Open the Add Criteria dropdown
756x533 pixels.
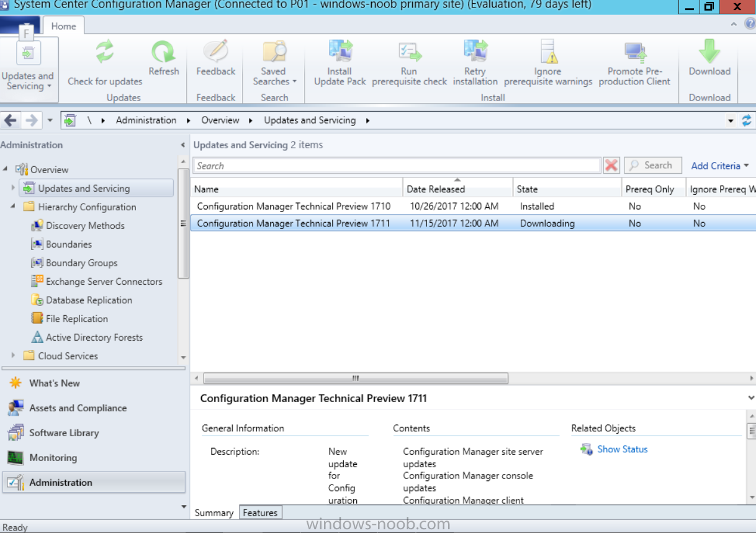click(720, 166)
